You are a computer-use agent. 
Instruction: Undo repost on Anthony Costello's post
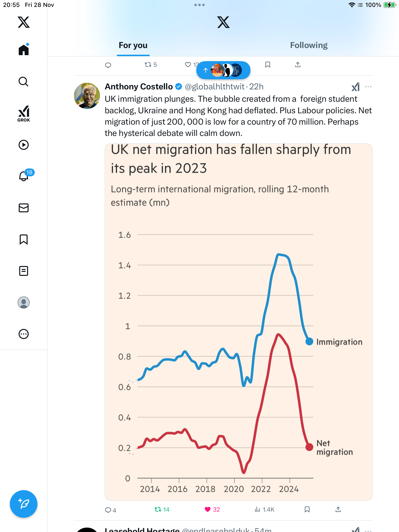point(158,510)
